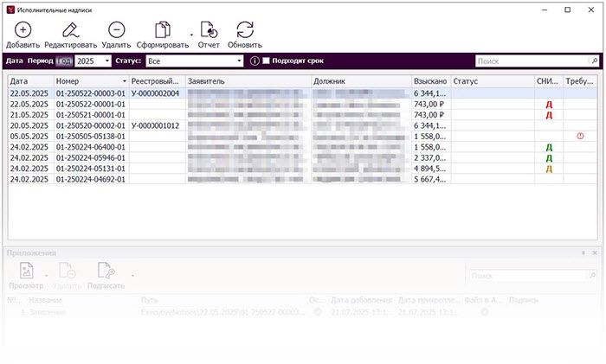This screenshot has height=364, width=606.
Task: Click the Обновить refresh icon
Action: [244, 31]
